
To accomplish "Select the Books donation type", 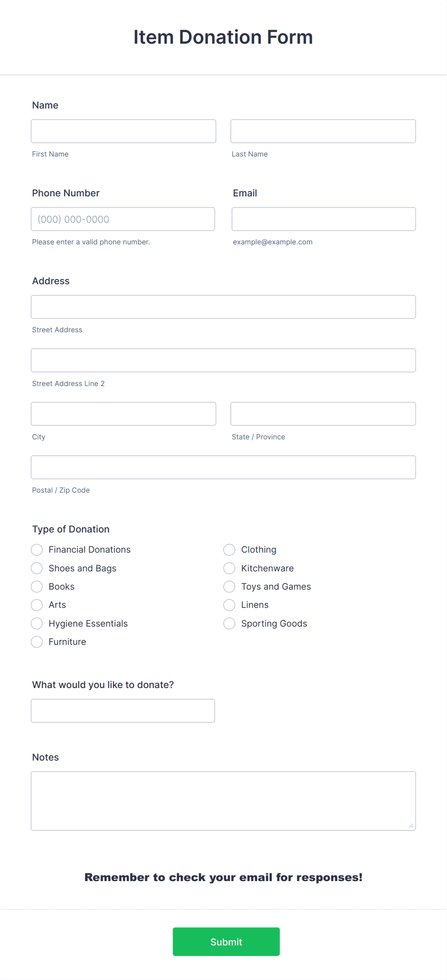I will [37, 587].
